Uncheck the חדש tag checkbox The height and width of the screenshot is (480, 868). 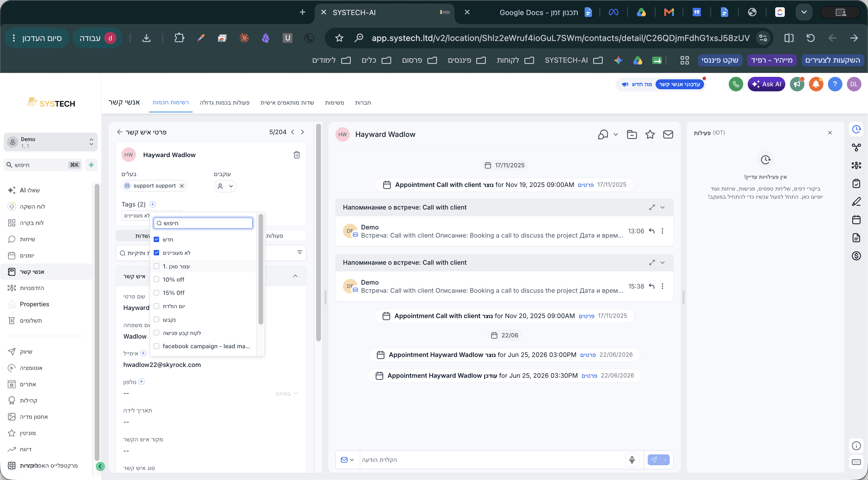156,239
